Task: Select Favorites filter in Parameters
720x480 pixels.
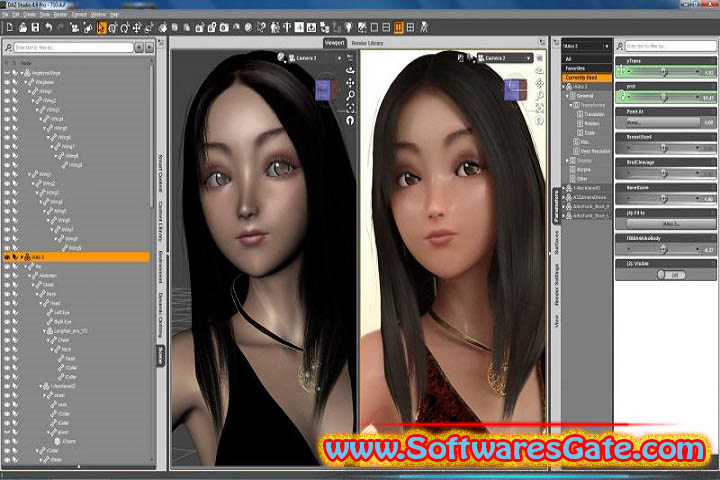Action: click(587, 68)
